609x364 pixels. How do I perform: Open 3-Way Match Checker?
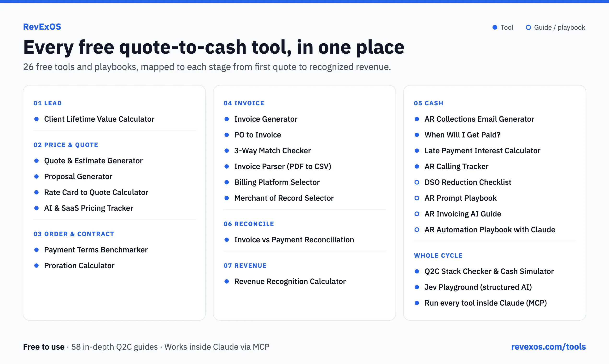click(272, 151)
